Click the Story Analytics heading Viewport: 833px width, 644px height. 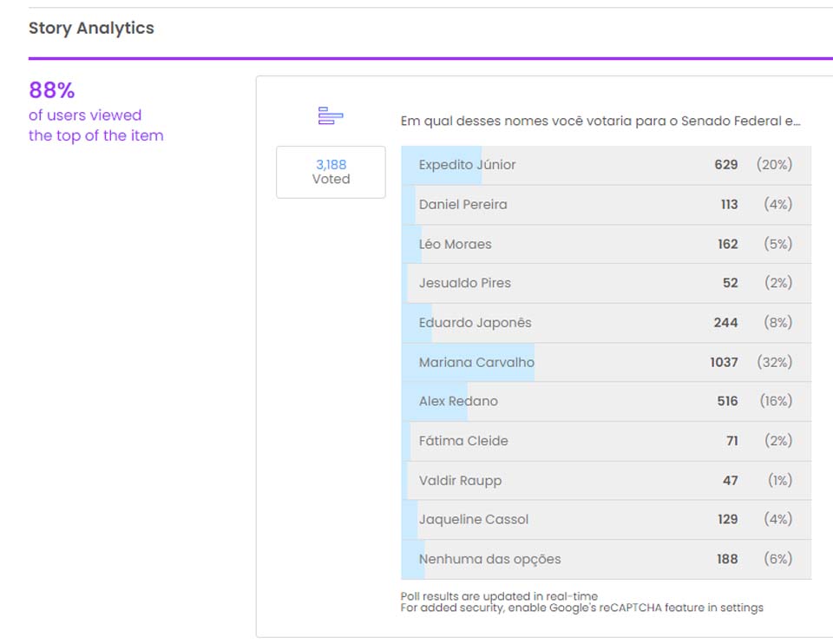(x=91, y=28)
